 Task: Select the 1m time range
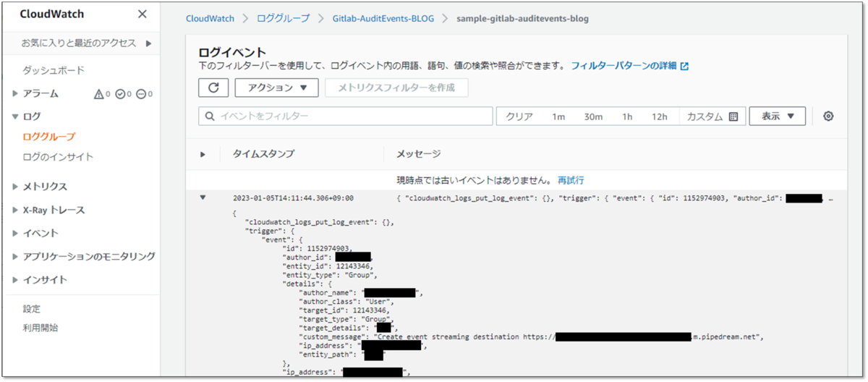[x=558, y=116]
